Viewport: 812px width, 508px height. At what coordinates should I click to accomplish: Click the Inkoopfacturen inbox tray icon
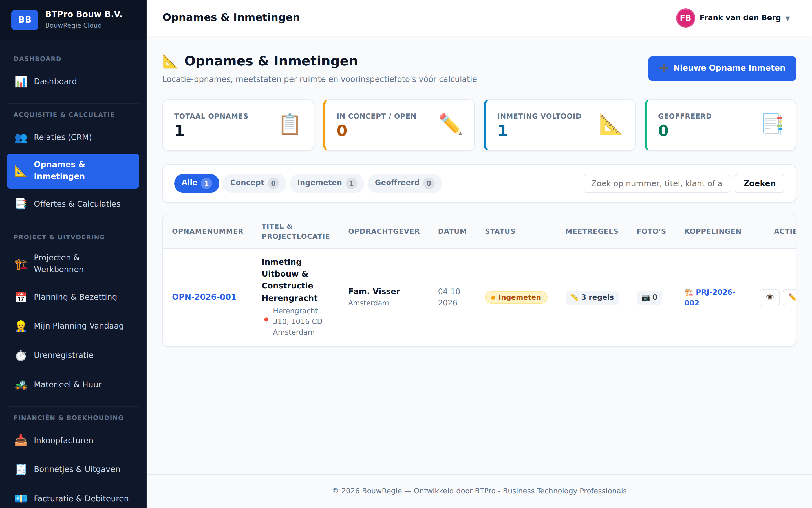click(21, 441)
